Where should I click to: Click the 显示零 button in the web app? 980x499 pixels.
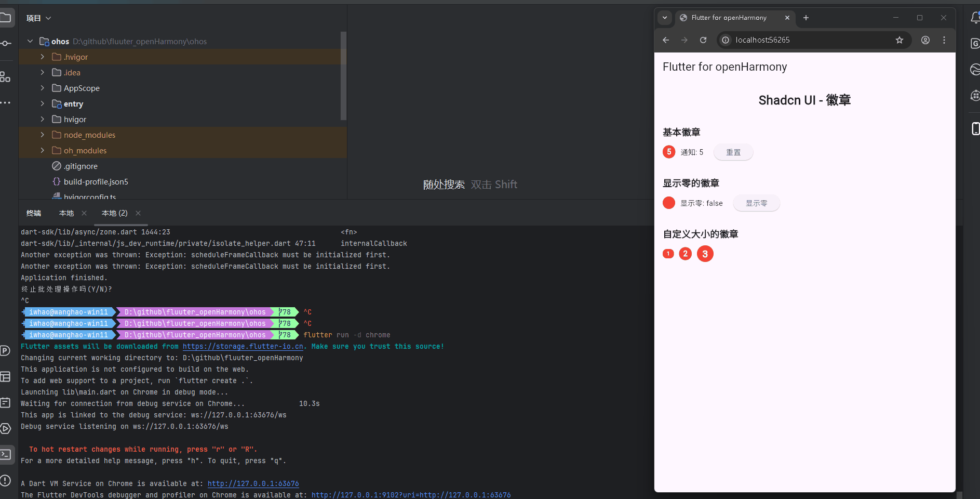tap(757, 203)
